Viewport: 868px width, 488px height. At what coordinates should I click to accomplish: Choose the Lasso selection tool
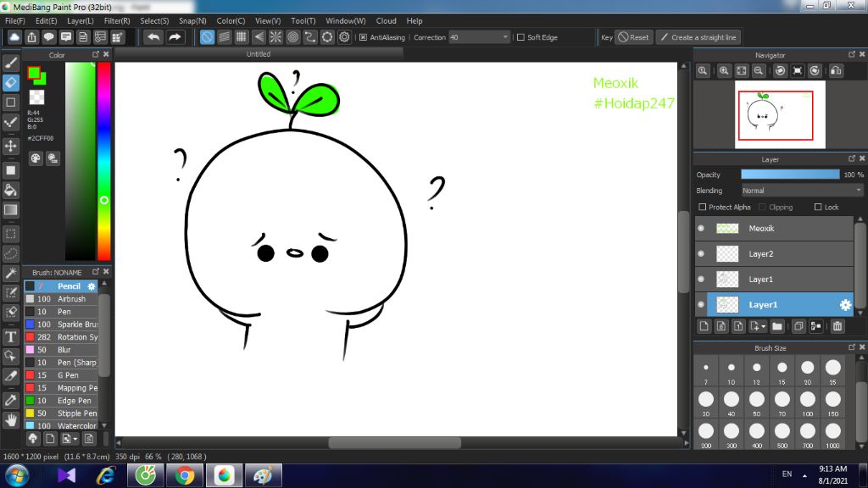click(x=10, y=253)
